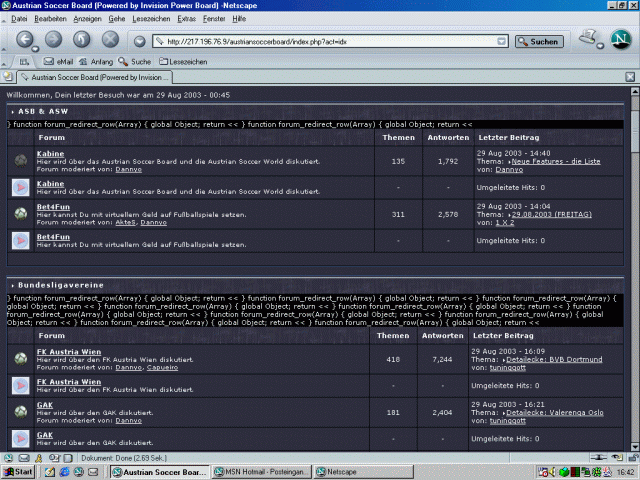The width and height of the screenshot is (640, 480).
Task: Open the FK Austria Wien forum with 418 Themen
Action: [69, 352]
